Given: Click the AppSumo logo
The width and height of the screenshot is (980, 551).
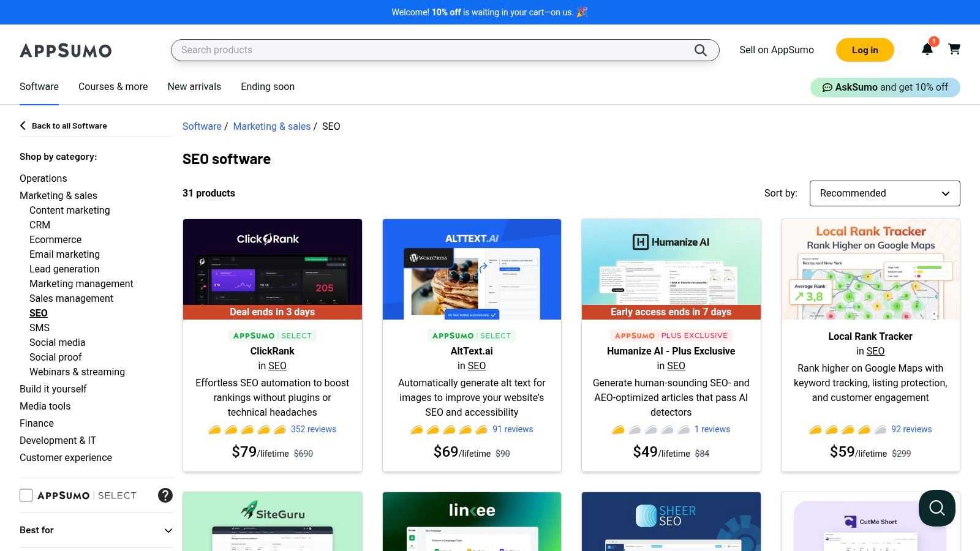Looking at the screenshot, I should pyautogui.click(x=66, y=50).
